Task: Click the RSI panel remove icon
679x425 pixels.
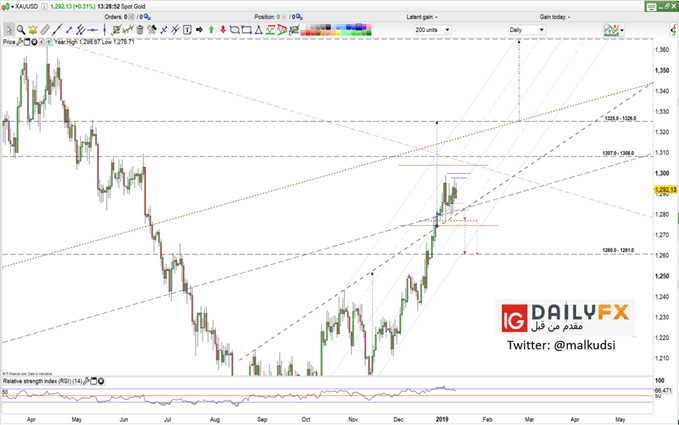Action: click(100, 381)
